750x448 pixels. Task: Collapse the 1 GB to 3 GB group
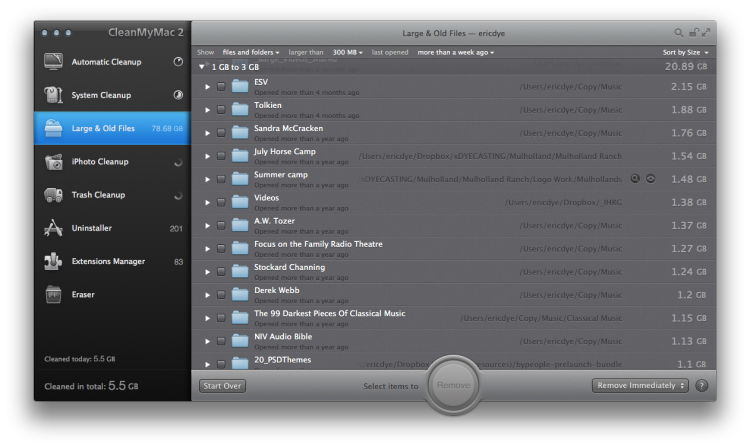point(202,67)
